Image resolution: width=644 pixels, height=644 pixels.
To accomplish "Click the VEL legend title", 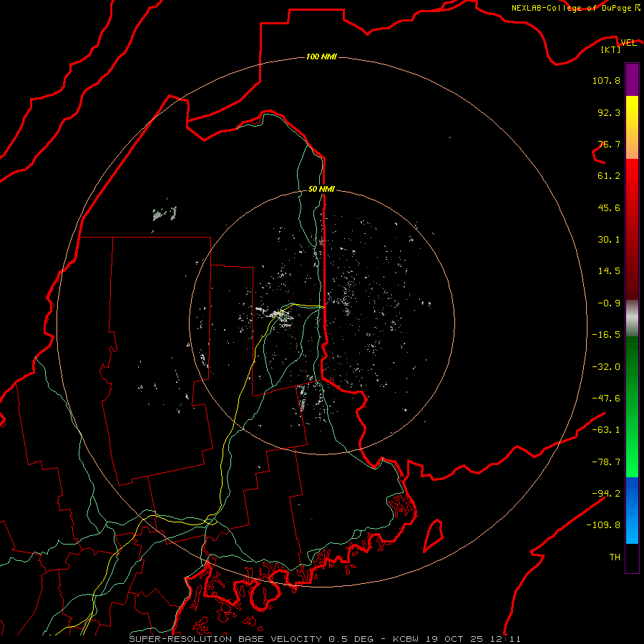I will [628, 43].
